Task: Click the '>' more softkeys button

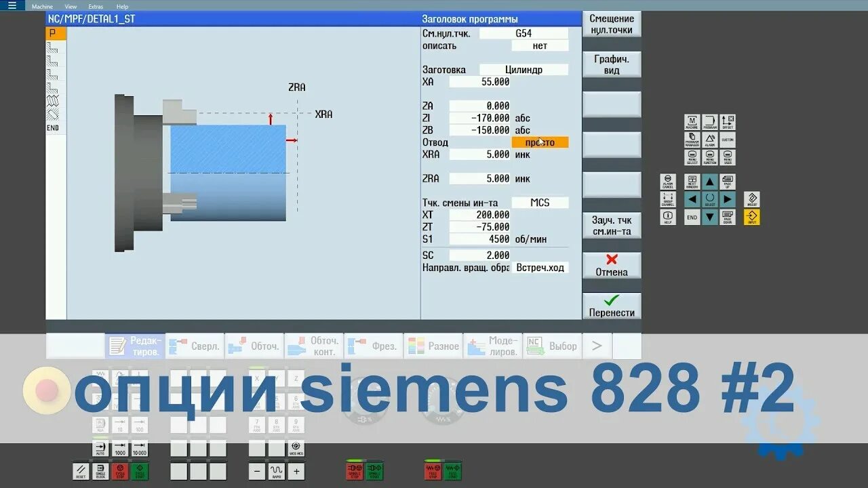Action: pos(597,346)
